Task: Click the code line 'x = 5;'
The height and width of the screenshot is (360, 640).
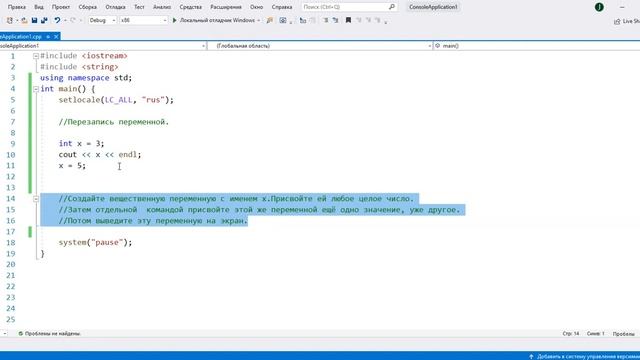Action: (x=72, y=166)
